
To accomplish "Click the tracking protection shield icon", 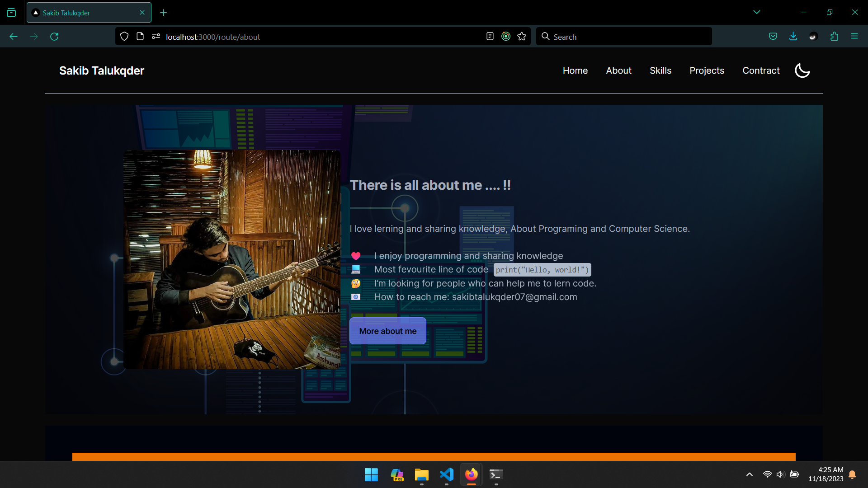I will [124, 37].
